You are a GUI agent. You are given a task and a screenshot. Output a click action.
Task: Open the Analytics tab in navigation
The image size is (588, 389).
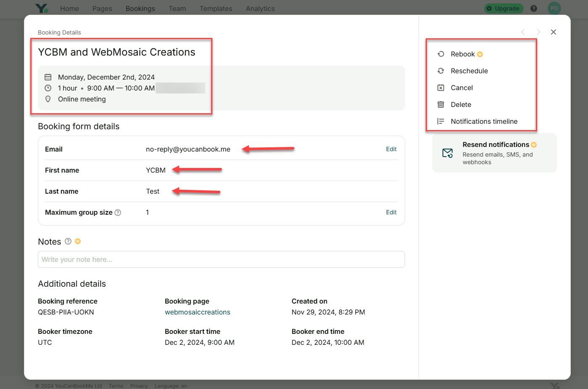click(260, 8)
